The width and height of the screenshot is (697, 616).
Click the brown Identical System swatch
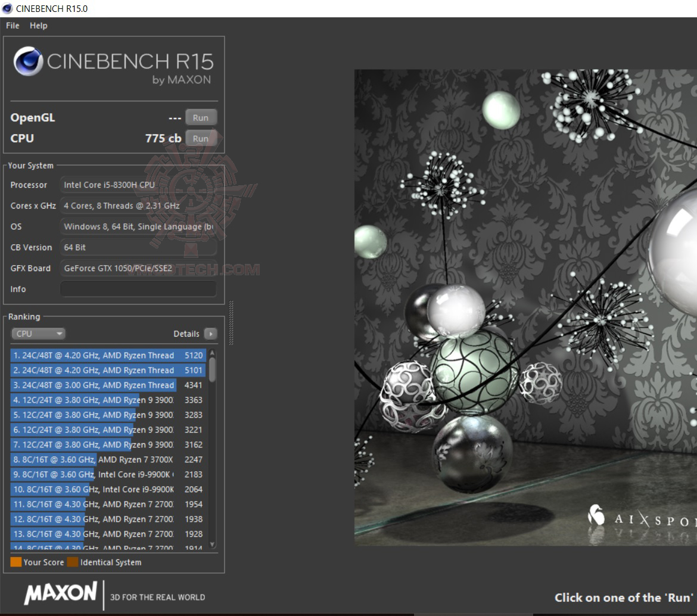click(x=73, y=562)
